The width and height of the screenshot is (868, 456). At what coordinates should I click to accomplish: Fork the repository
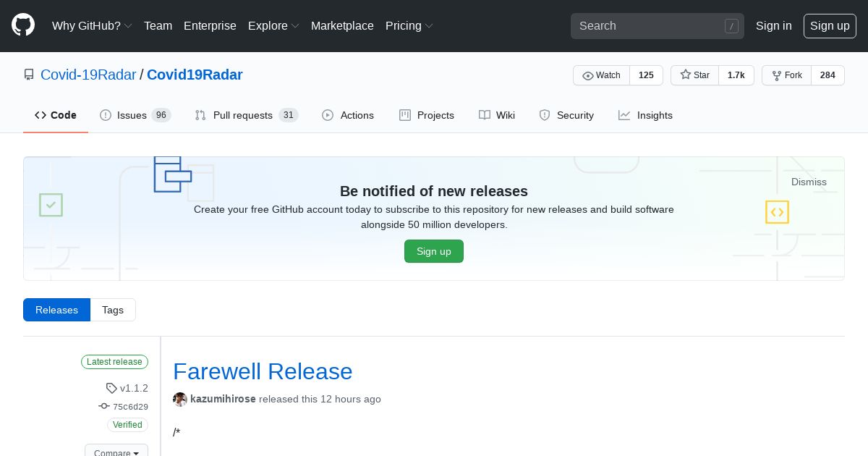click(x=787, y=75)
